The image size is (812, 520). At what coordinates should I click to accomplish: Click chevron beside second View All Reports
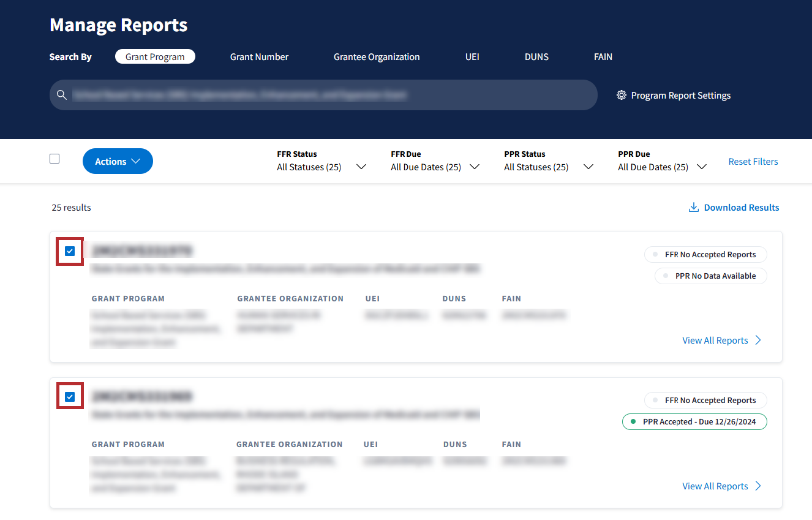coord(758,486)
